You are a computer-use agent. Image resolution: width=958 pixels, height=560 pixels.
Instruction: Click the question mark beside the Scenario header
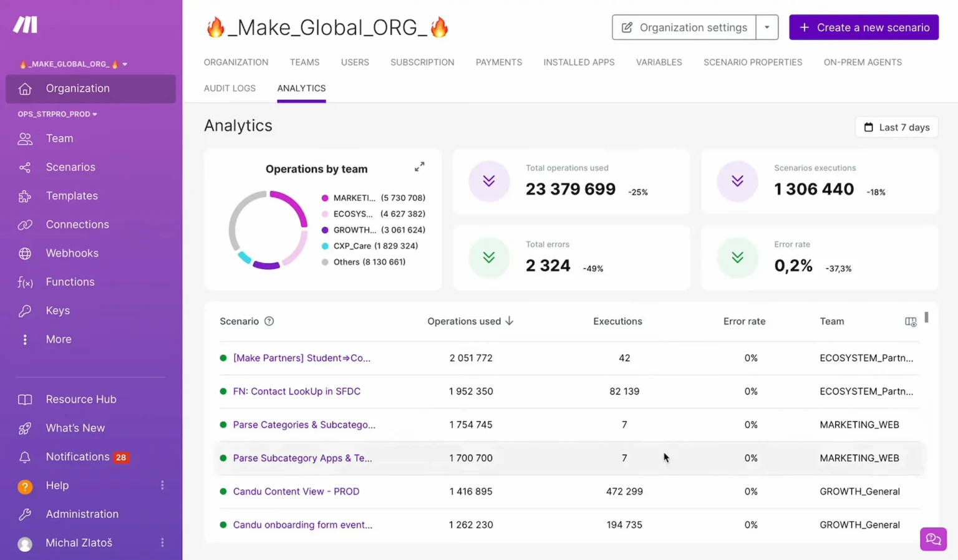pyautogui.click(x=269, y=321)
